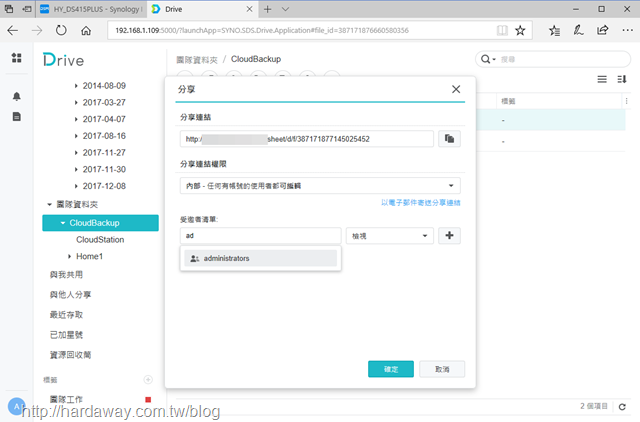Select the 團隊工作 label
640x422 pixels.
(66, 399)
